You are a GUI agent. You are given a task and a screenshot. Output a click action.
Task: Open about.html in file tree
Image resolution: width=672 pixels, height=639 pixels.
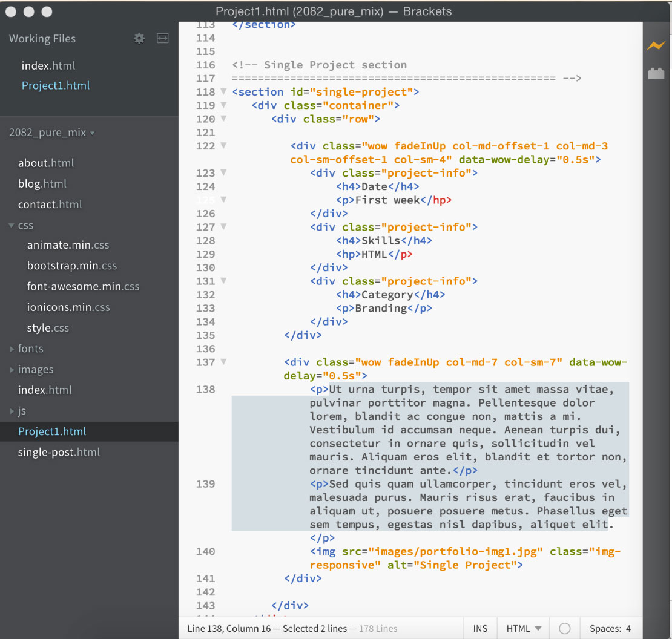(46, 163)
